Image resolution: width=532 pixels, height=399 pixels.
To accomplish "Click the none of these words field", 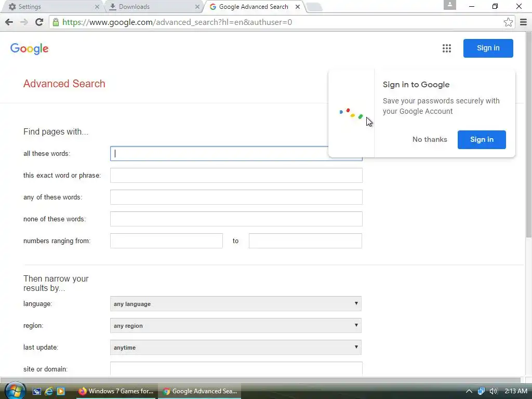I will pos(236,219).
